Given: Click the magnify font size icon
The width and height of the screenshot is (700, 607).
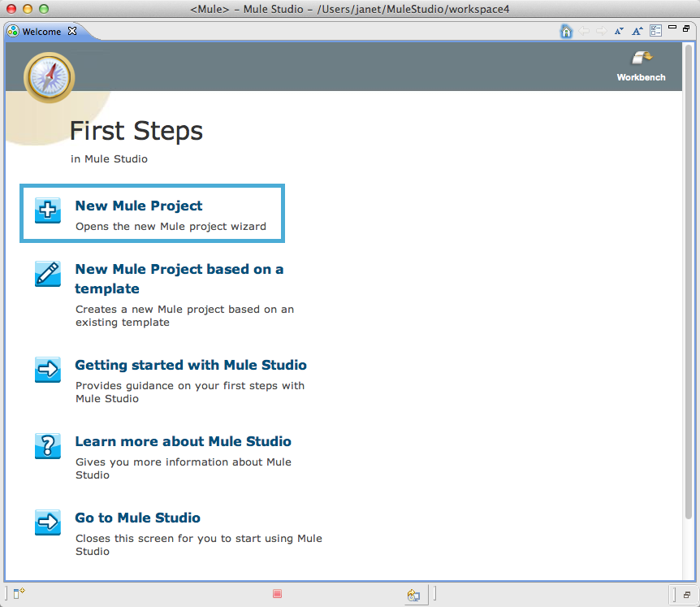Looking at the screenshot, I should [x=637, y=31].
